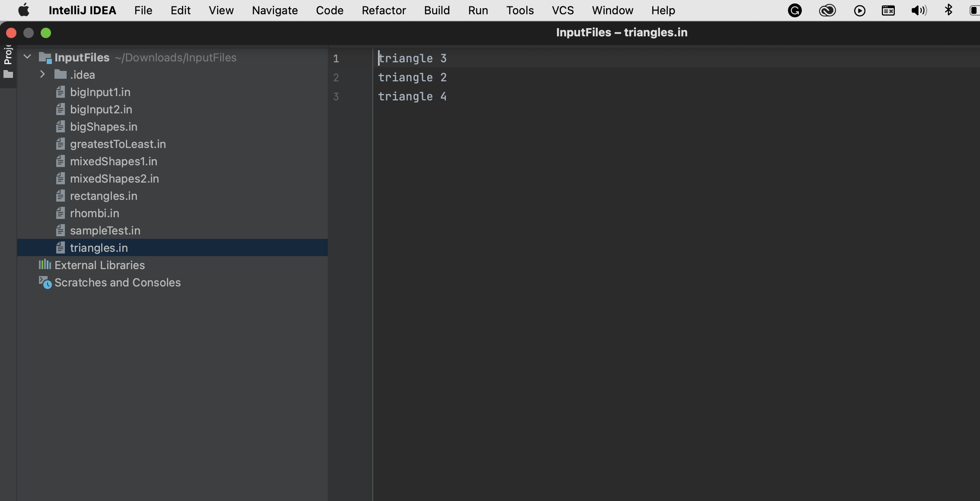Click line number 2 in the gutter
The height and width of the screenshot is (501, 980).
coord(336,77)
